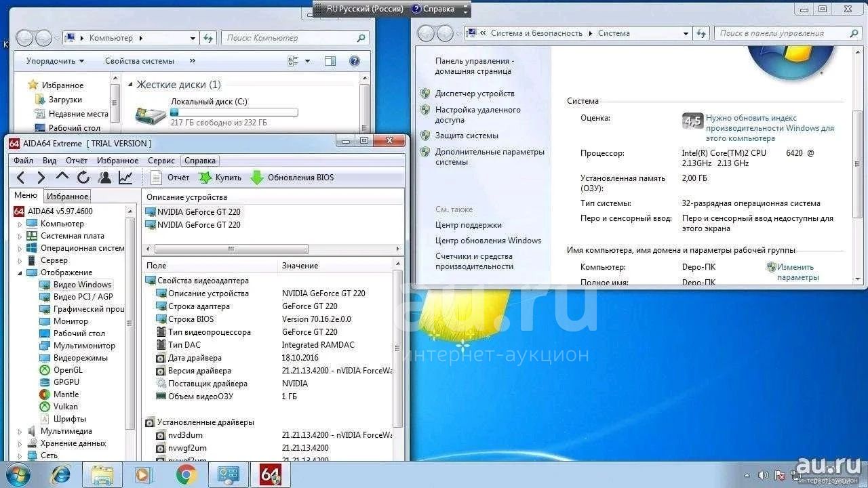Screen dimensions: 868x488
Task: Refresh the AIDA64 view
Action: (x=83, y=178)
